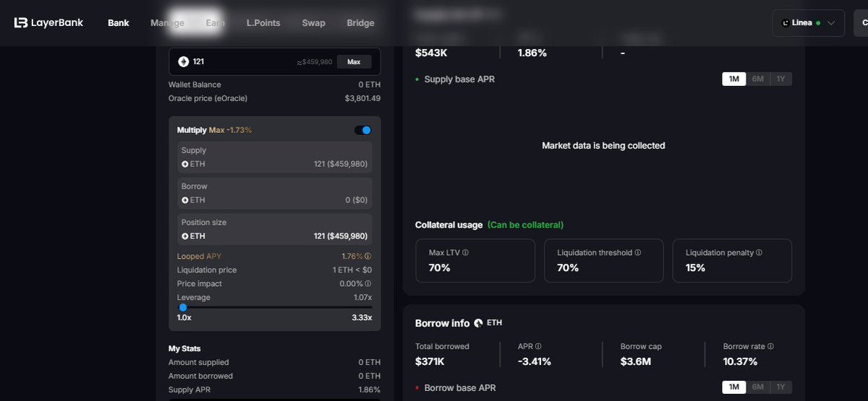
Task: Click the 'Supply APR' 1.86% stat value
Action: coord(369,390)
